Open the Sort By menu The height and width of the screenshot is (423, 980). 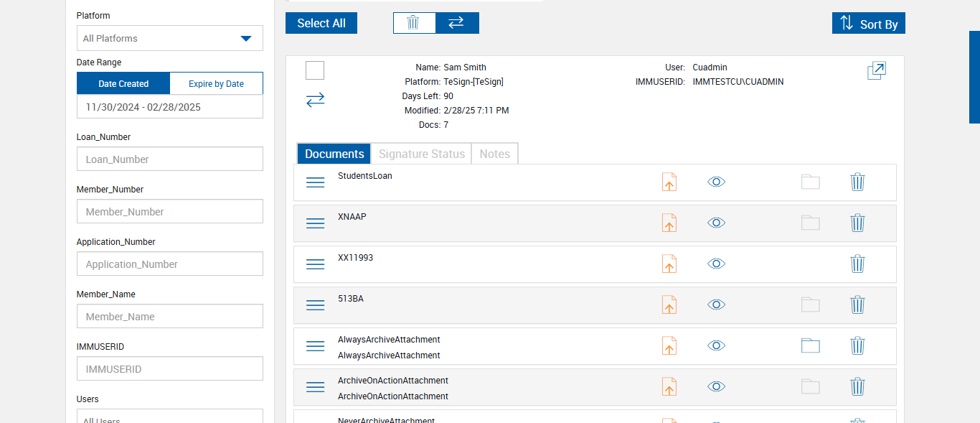(869, 23)
